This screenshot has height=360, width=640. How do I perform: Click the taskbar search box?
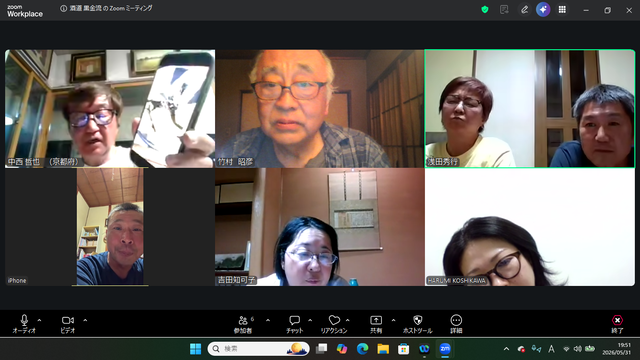[x=258, y=349]
